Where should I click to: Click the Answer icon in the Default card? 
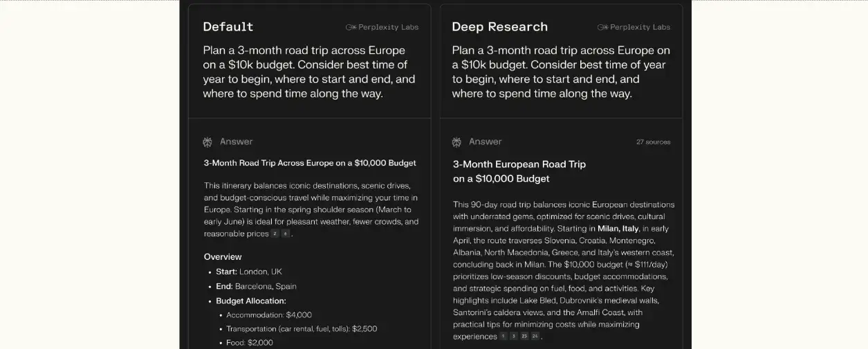[207, 142]
